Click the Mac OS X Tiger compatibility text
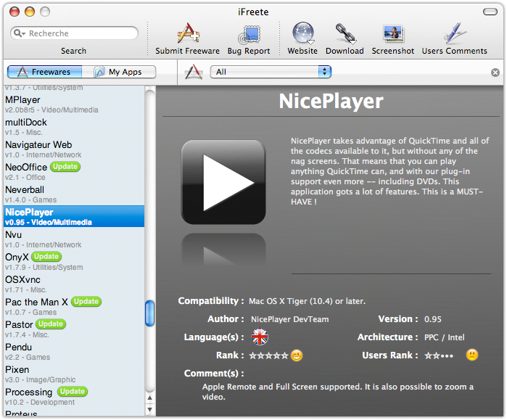 coord(307,301)
